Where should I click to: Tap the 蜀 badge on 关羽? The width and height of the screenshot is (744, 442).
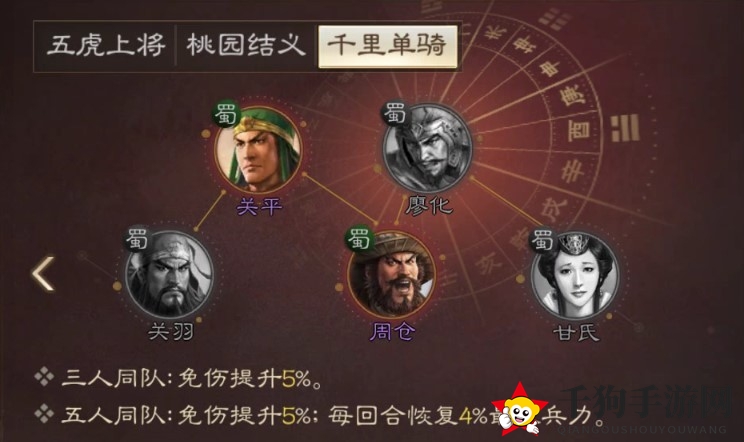138,239
